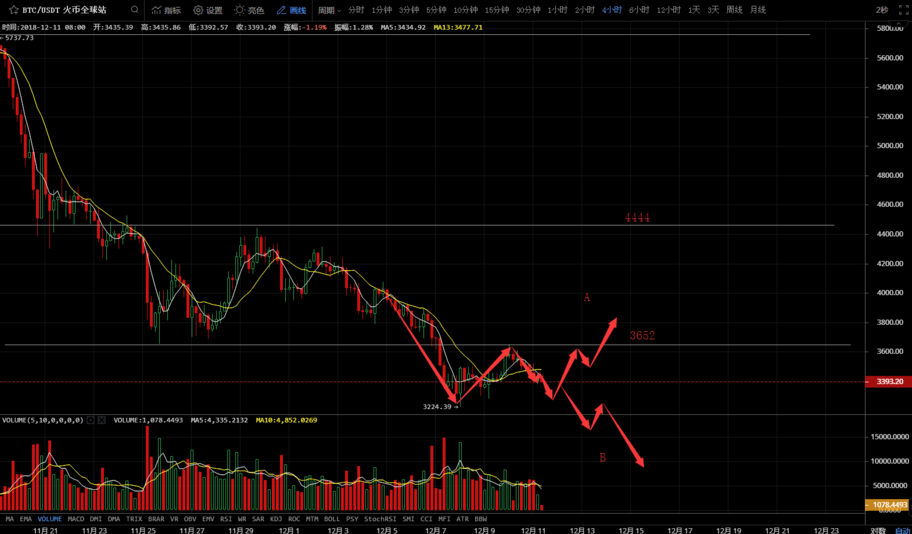The height and width of the screenshot is (534, 912).
Task: Click the search magnifier icon
Action: tap(134, 10)
